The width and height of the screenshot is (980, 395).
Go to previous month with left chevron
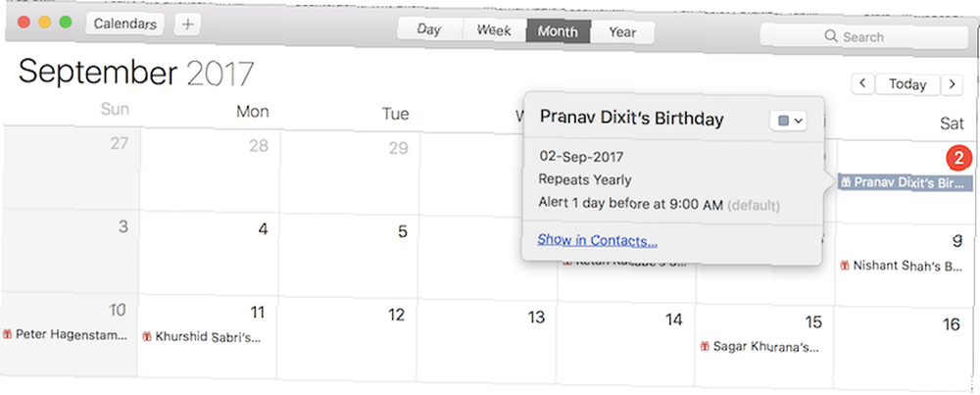(862, 83)
